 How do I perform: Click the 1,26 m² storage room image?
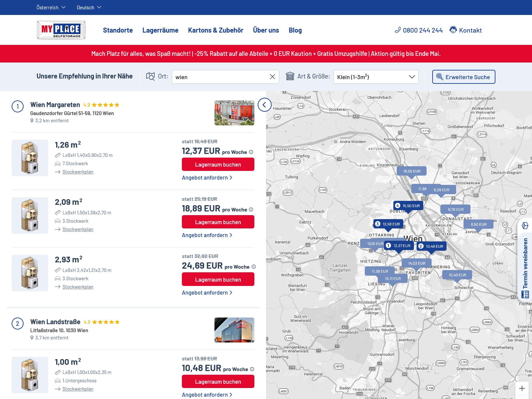pyautogui.click(x=30, y=158)
